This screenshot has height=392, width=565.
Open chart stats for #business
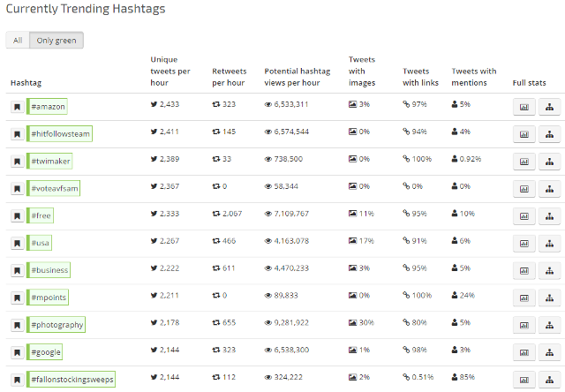524,271
